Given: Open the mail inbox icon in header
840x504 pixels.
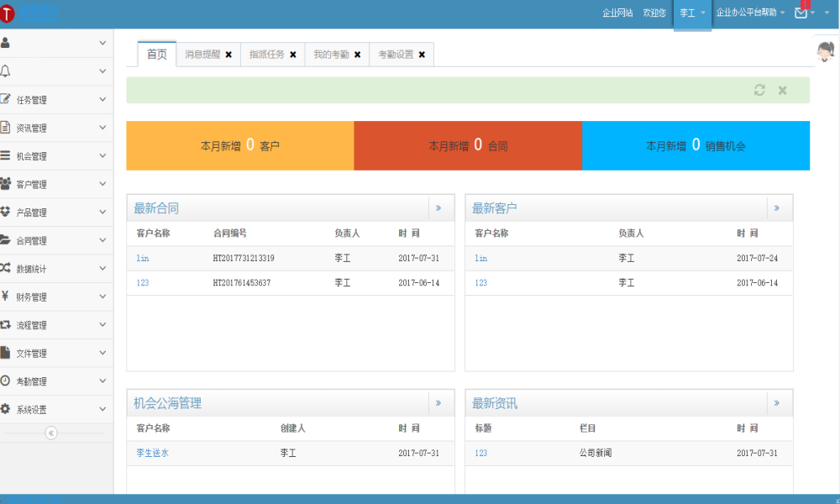Looking at the screenshot, I should click(x=801, y=13).
